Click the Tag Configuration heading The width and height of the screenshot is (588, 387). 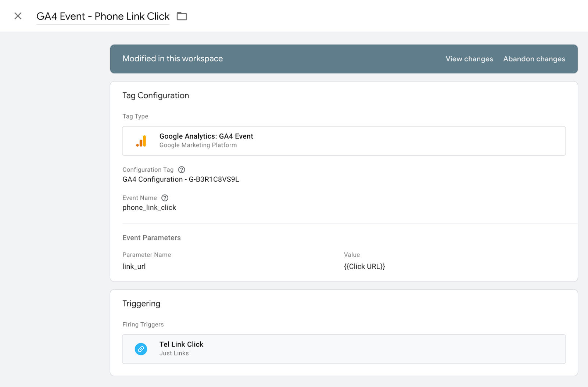[156, 96]
